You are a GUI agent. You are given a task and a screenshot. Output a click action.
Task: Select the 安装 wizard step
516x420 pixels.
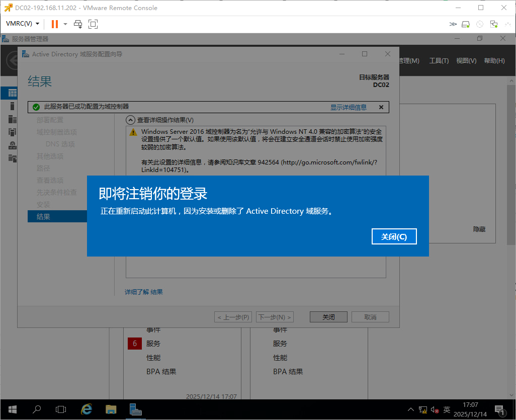tap(43, 204)
